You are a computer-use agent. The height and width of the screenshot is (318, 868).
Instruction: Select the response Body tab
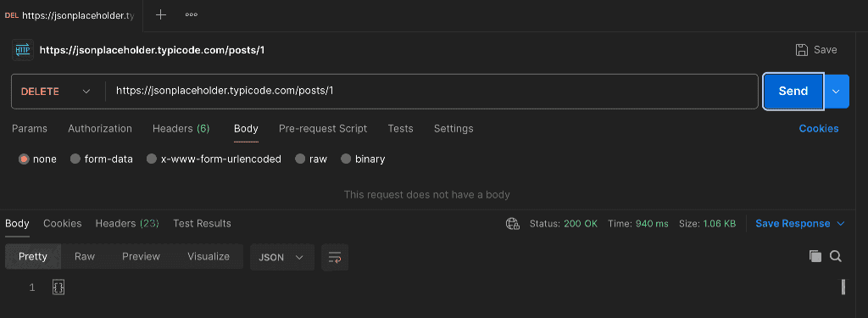17,223
